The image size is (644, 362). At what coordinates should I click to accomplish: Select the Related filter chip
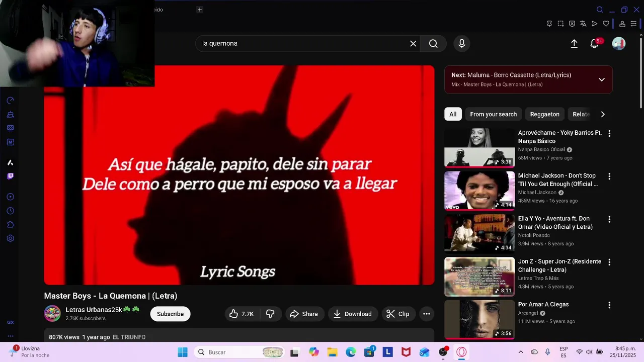point(581,114)
